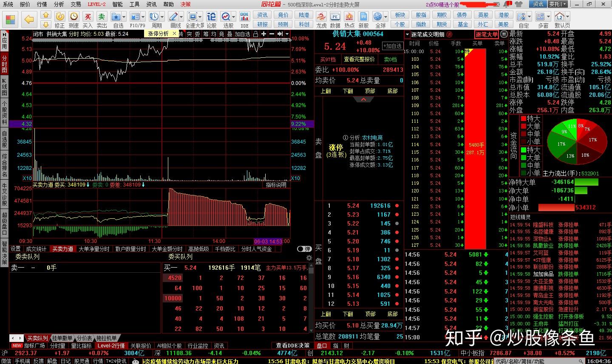This screenshot has width=612, height=364.
Task: Click the +加自选 button
Action: click(392, 46)
